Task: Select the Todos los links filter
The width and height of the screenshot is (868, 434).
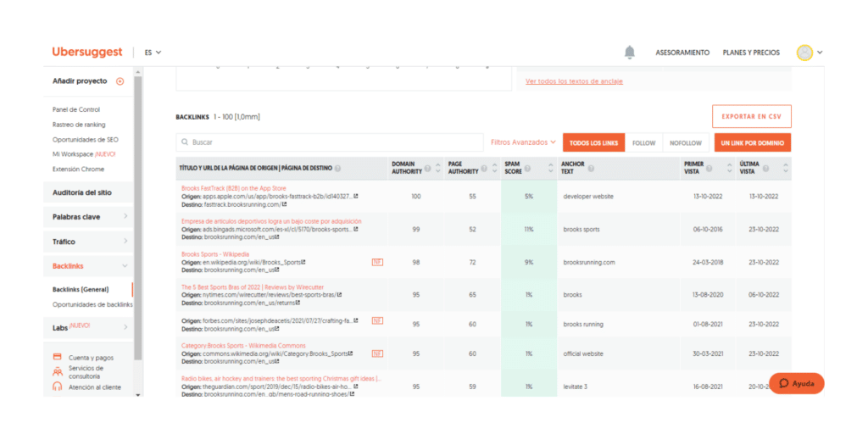Action: coord(594,142)
